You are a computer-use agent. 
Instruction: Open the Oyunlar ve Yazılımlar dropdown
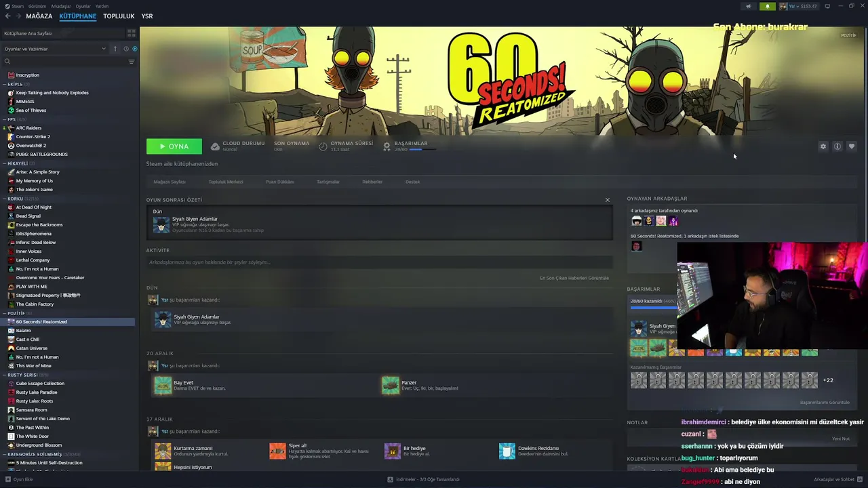click(55, 49)
